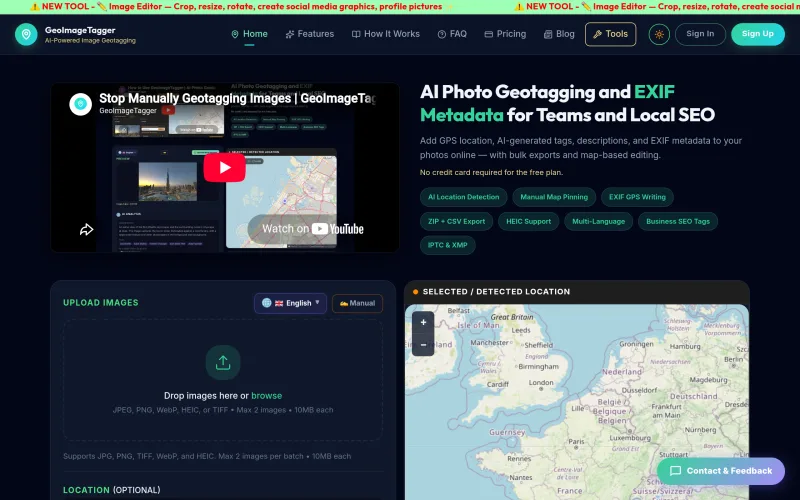800x500 pixels.
Task: Click the Blog newspaper icon
Action: pyautogui.click(x=548, y=34)
